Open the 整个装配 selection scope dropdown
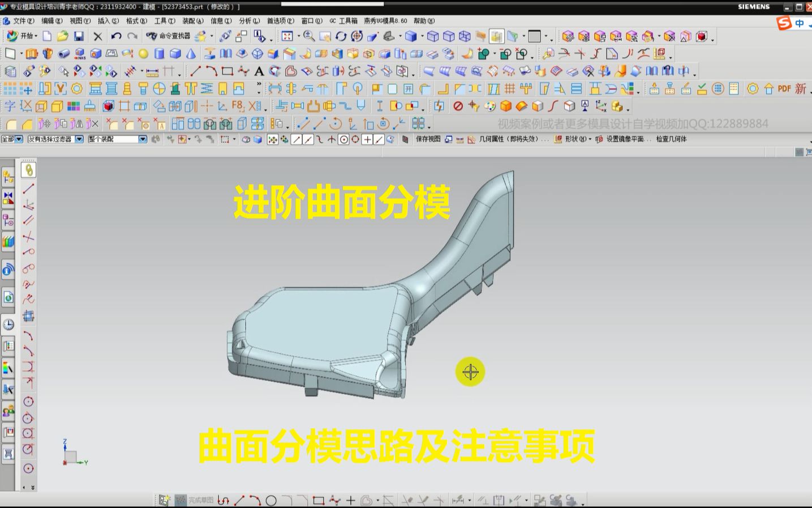 [x=141, y=139]
